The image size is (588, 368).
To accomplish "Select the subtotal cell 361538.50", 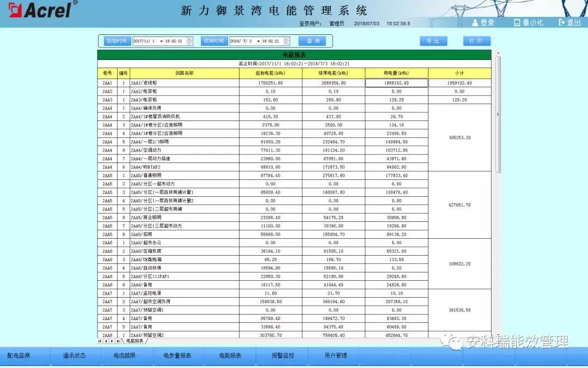I will tap(460, 310).
